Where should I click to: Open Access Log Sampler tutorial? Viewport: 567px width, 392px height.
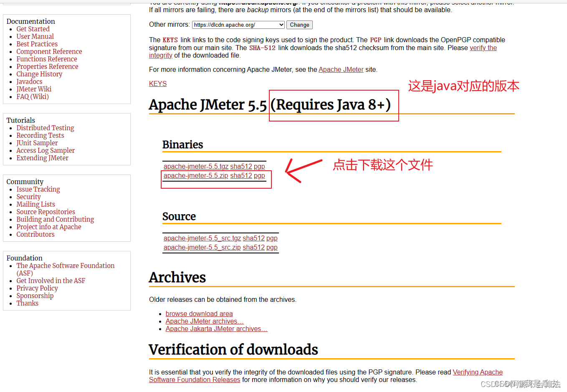point(46,150)
